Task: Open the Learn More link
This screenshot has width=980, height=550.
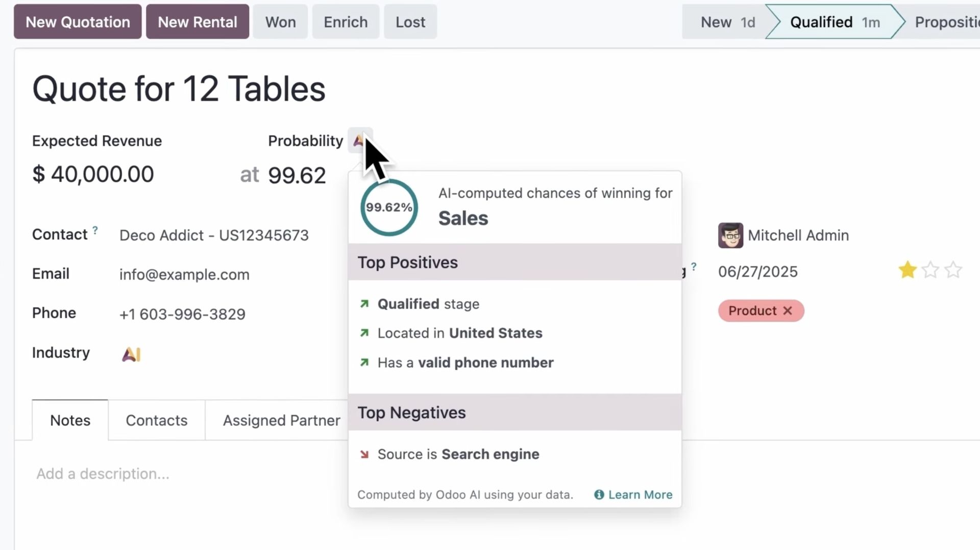Action: pos(640,494)
